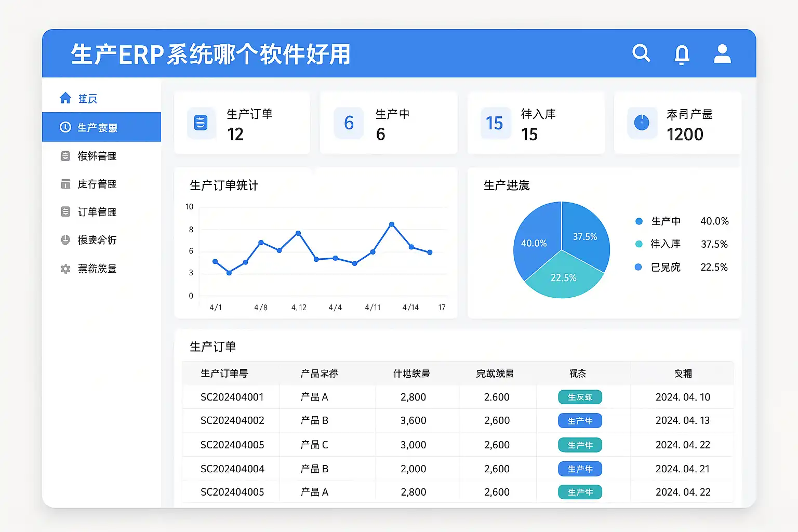This screenshot has height=532, width=798.
Task: Click the status badge in SC202404001 row
Action: (580, 397)
